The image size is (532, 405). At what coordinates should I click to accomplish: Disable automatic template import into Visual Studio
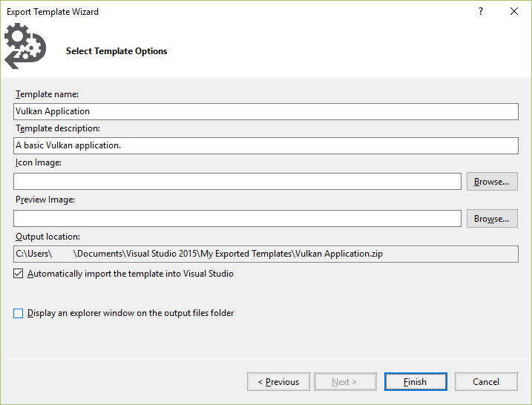[19, 274]
